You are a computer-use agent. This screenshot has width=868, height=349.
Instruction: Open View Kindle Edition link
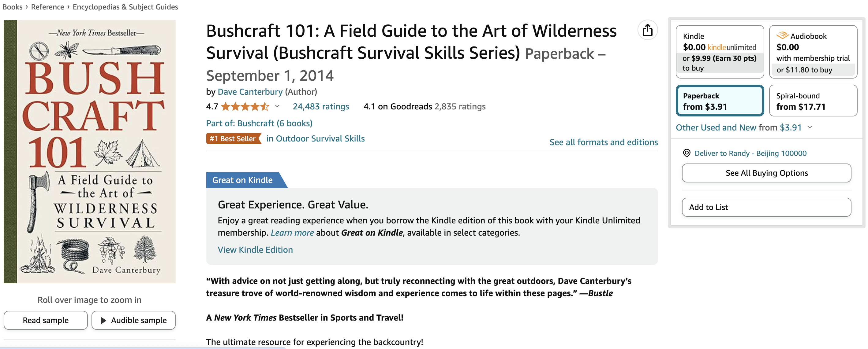click(x=255, y=250)
